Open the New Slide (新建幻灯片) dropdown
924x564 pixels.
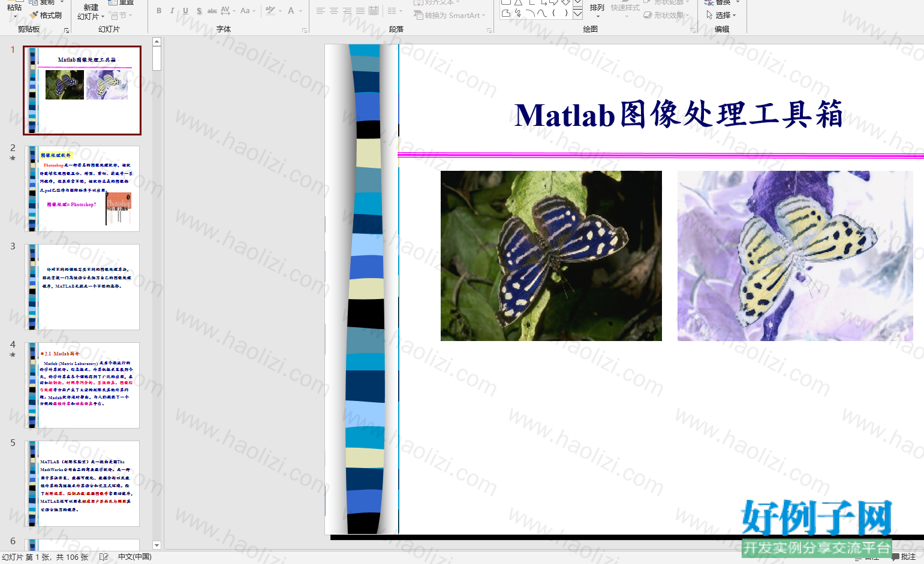(91, 13)
